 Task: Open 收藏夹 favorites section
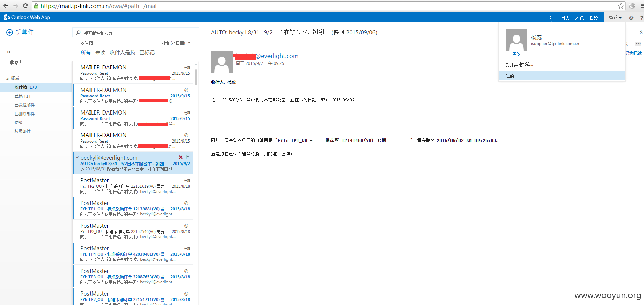pos(16,62)
